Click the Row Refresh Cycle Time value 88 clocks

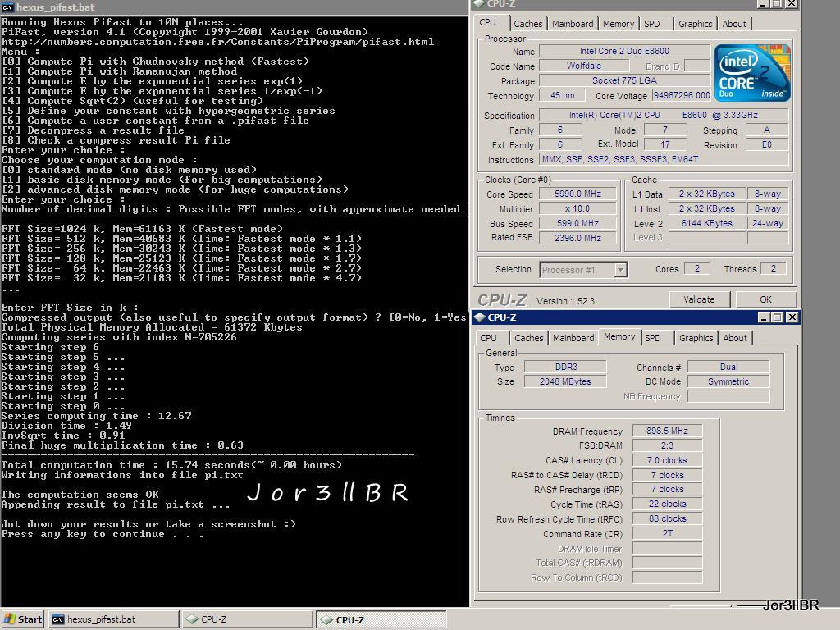tap(667, 518)
